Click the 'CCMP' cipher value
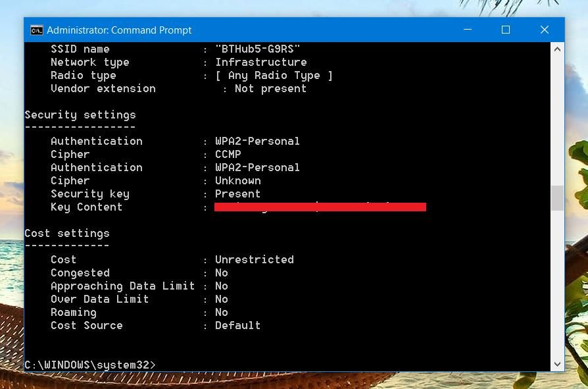588x389 pixels. click(228, 154)
